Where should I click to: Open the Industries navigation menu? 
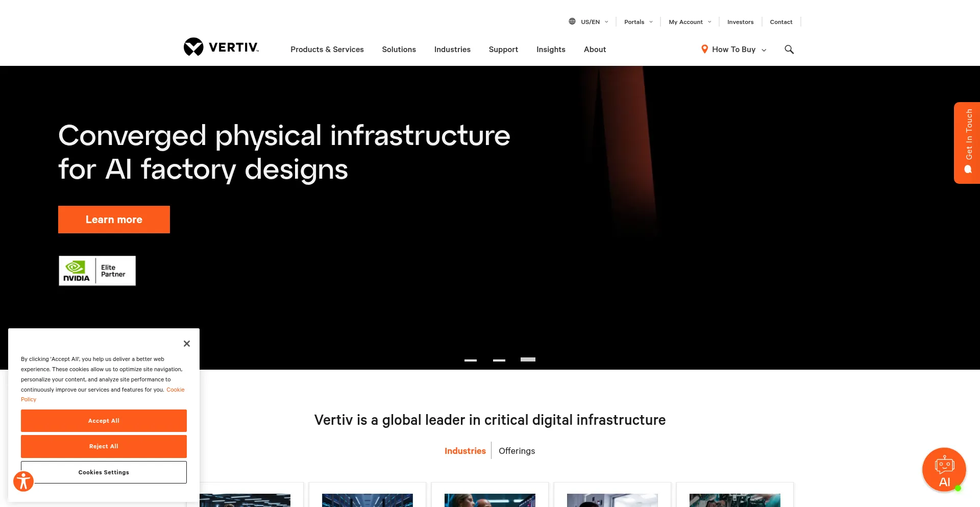[x=452, y=50]
